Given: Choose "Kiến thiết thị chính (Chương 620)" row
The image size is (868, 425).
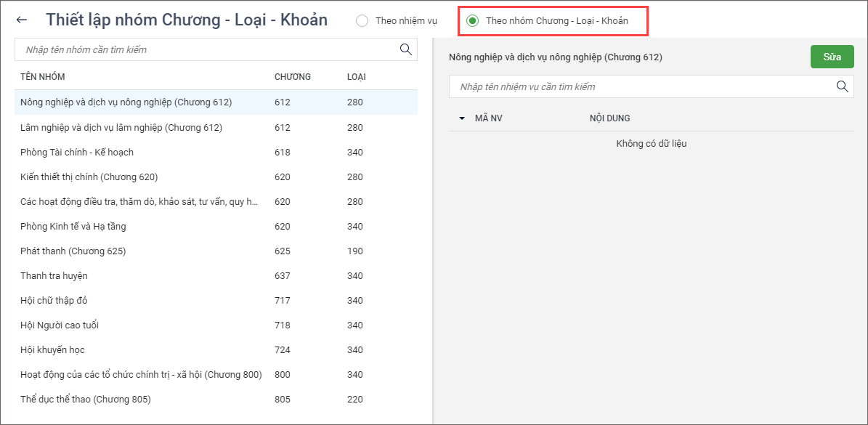Looking at the screenshot, I should pyautogui.click(x=89, y=177).
